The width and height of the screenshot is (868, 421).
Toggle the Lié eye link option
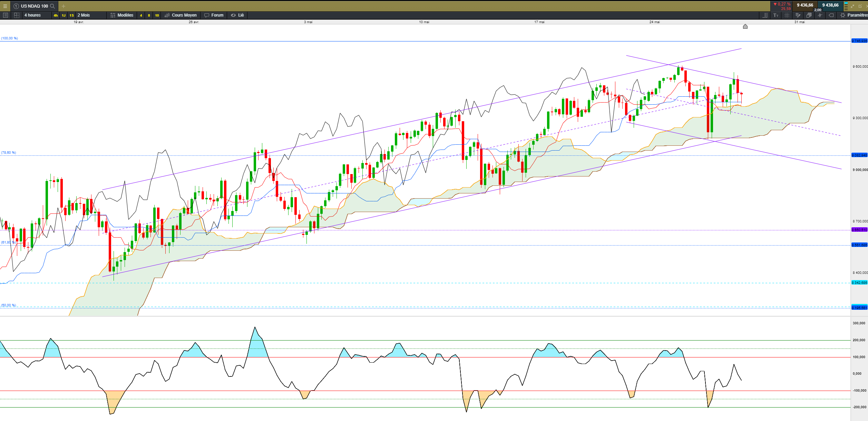[237, 15]
